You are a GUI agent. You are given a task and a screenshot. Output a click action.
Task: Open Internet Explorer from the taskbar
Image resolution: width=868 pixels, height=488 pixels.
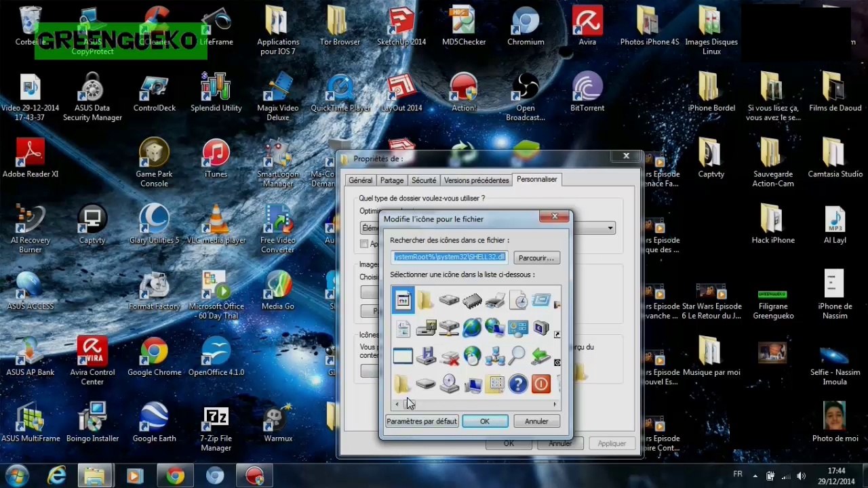tap(57, 476)
